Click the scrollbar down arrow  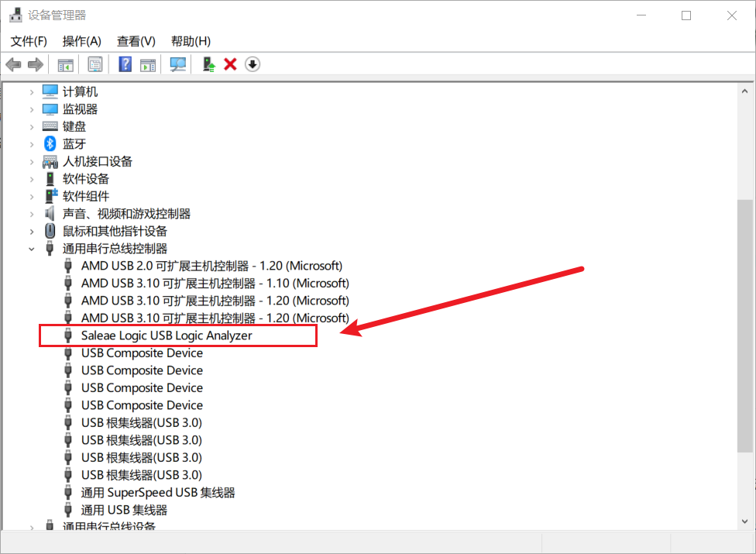click(x=745, y=521)
